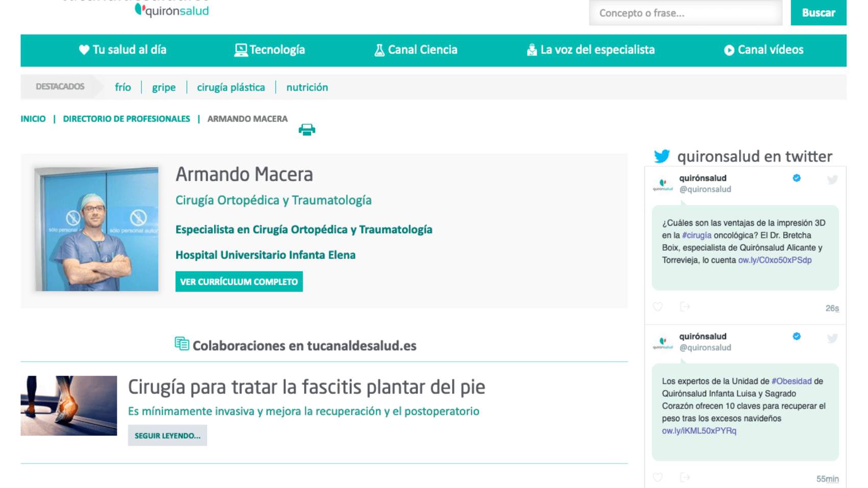
Task: Share the tweet about impresión 3D
Action: coord(685,307)
